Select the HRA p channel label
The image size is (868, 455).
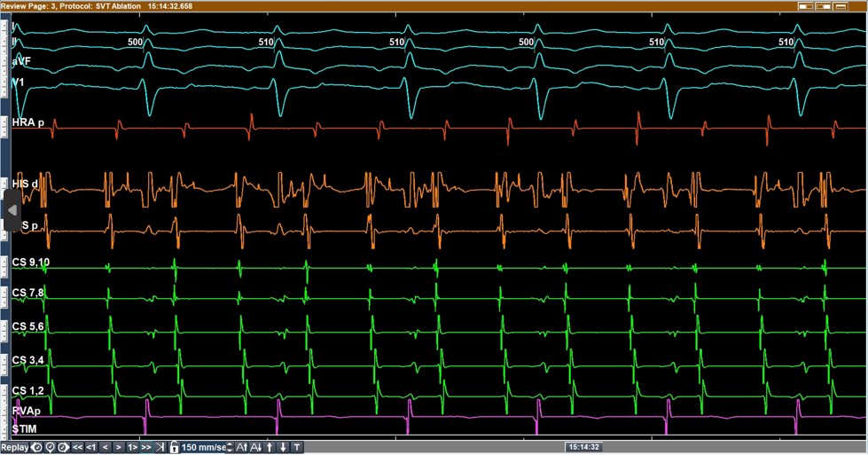(x=27, y=122)
